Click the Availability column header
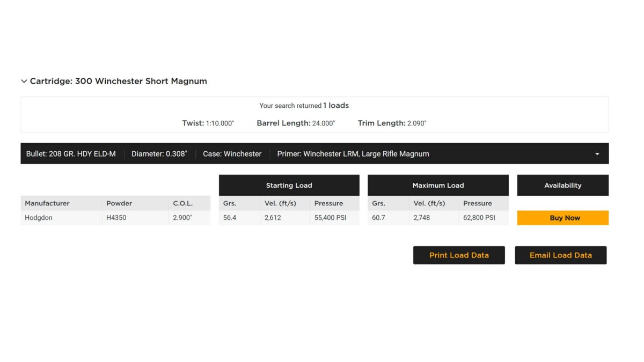 (x=563, y=185)
